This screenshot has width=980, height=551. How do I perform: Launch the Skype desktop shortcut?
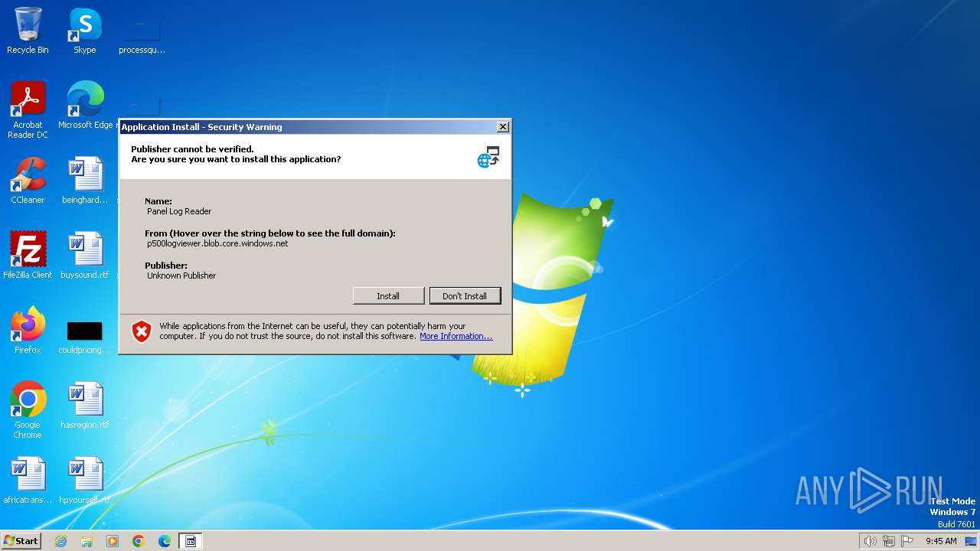[x=85, y=31]
